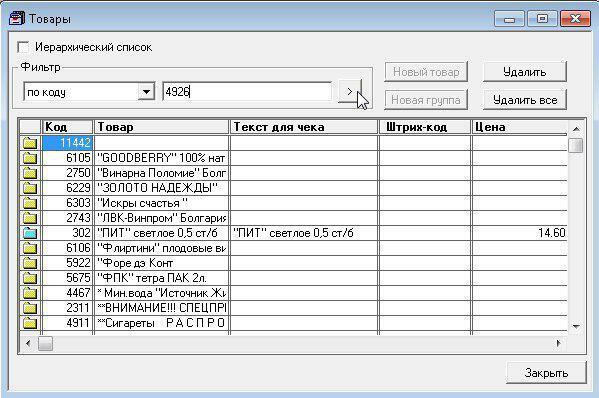The height and width of the screenshot is (398, 599).
Task: Select "Искры счастья" product cell
Action: (161, 203)
